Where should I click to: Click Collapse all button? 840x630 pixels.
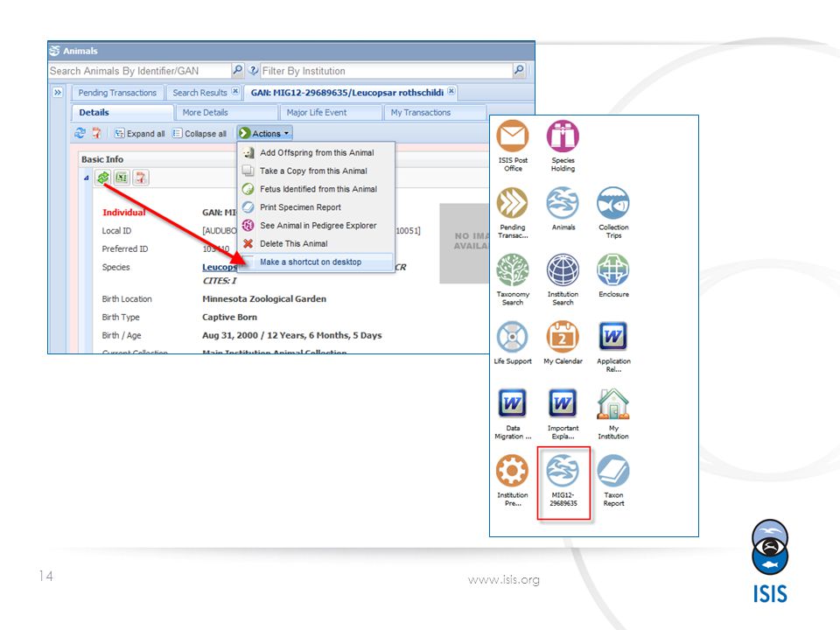[x=199, y=133]
